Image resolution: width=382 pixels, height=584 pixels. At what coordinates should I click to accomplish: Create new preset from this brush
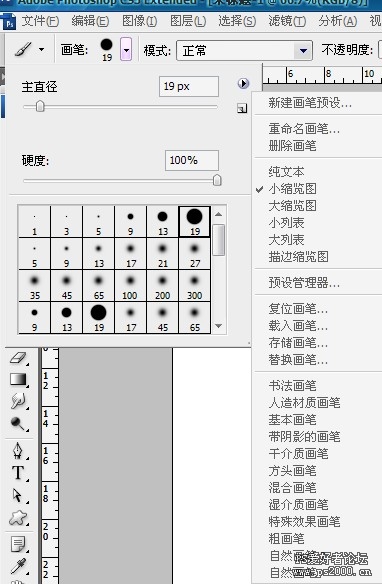pos(242,108)
